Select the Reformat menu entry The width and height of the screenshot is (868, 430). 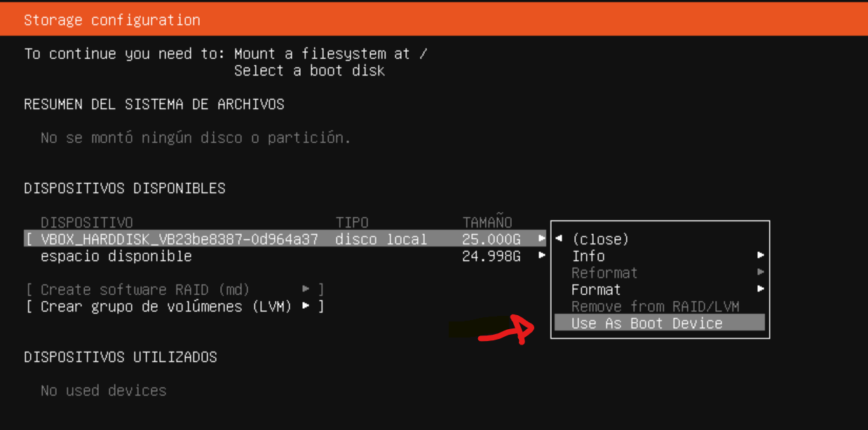point(604,272)
